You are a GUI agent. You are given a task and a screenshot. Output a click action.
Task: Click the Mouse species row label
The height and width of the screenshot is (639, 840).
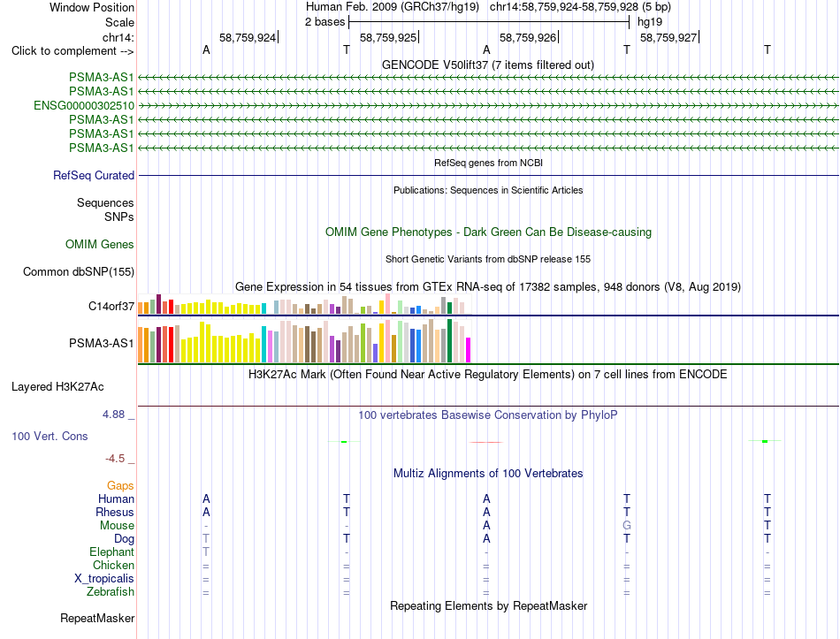click(x=117, y=526)
